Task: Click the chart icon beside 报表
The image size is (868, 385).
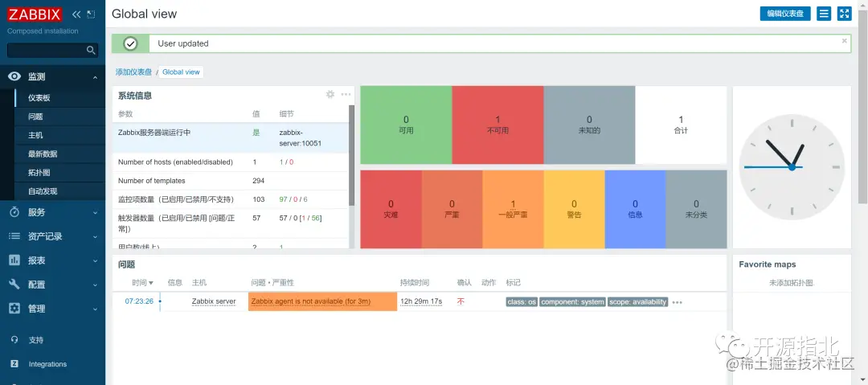Action: (15, 260)
